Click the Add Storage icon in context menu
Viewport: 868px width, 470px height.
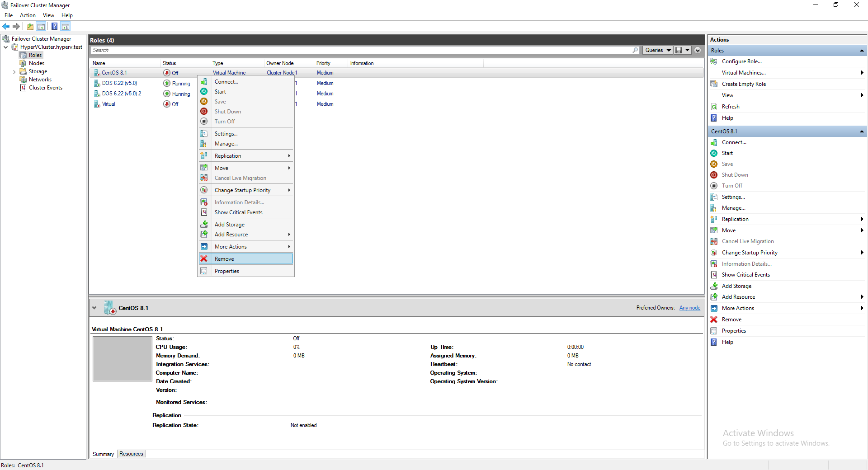tap(204, 225)
